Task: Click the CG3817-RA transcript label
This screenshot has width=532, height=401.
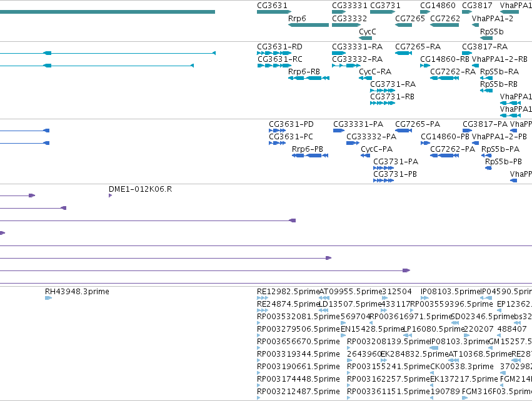Action: 485,46
